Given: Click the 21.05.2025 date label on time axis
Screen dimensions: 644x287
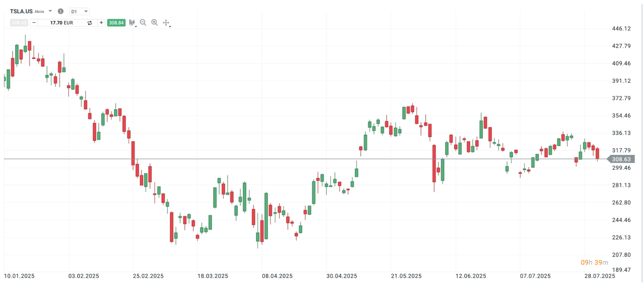Looking at the screenshot, I should point(406,276).
